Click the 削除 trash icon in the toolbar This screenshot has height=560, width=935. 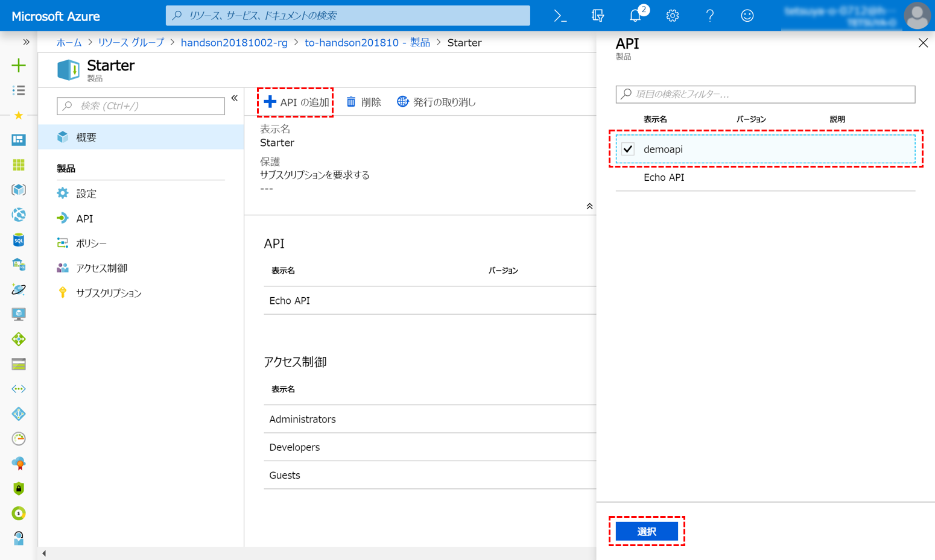pos(352,101)
